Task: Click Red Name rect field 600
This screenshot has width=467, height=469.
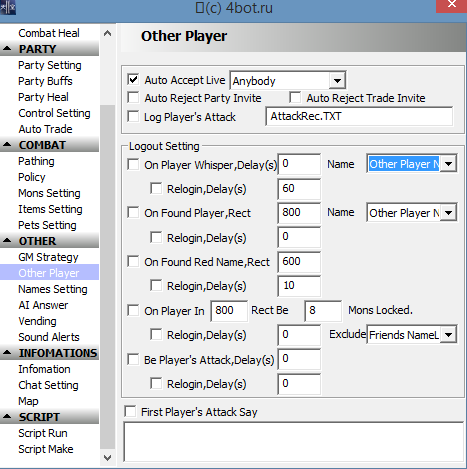Action: (299, 262)
